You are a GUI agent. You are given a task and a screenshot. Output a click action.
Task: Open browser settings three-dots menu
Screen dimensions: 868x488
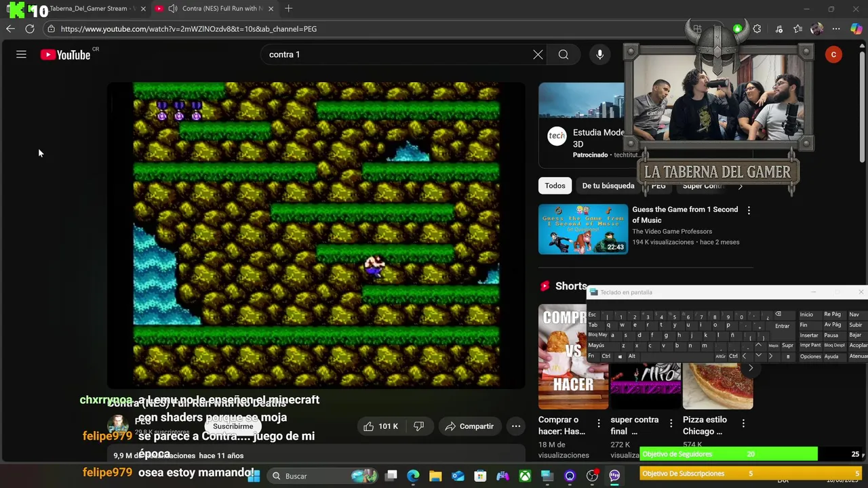pos(836,28)
